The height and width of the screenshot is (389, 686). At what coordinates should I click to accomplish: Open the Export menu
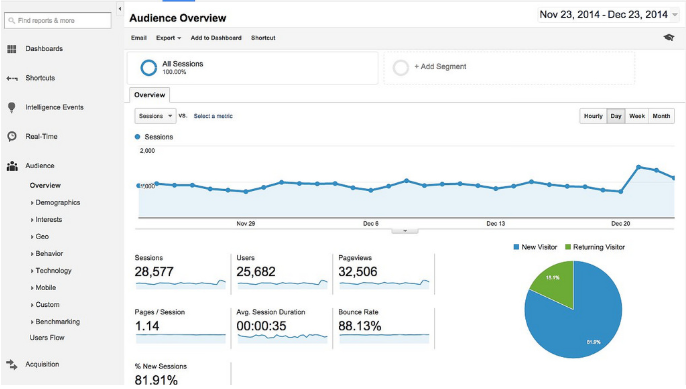tap(168, 38)
